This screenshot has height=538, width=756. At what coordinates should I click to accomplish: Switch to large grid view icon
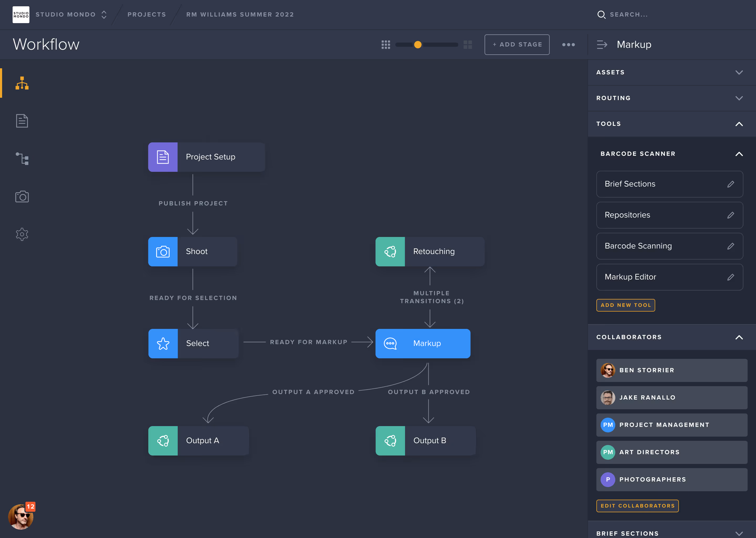pos(467,44)
